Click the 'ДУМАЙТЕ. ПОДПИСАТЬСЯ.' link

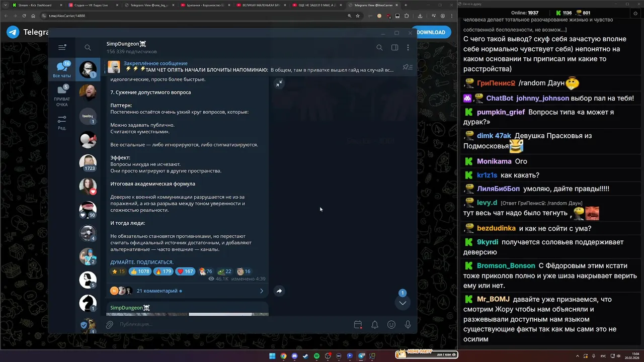click(142, 262)
